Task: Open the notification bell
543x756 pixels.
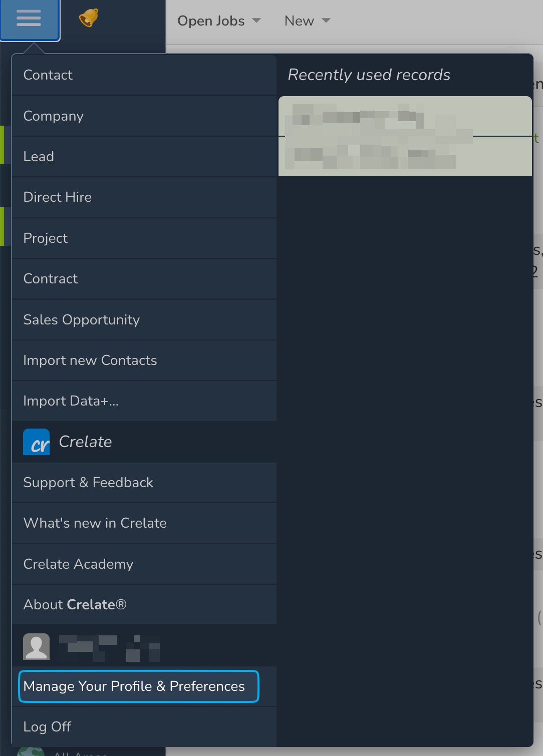Action: point(89,18)
